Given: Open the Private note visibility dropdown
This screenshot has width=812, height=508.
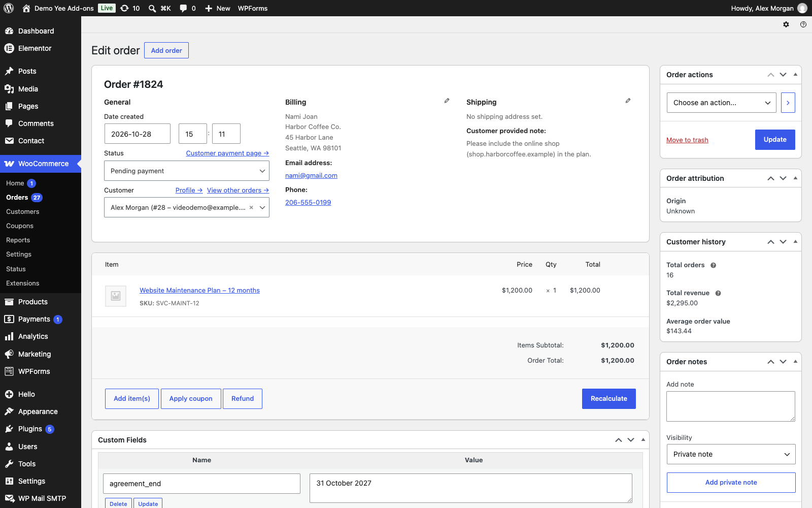Looking at the screenshot, I should pos(731,454).
